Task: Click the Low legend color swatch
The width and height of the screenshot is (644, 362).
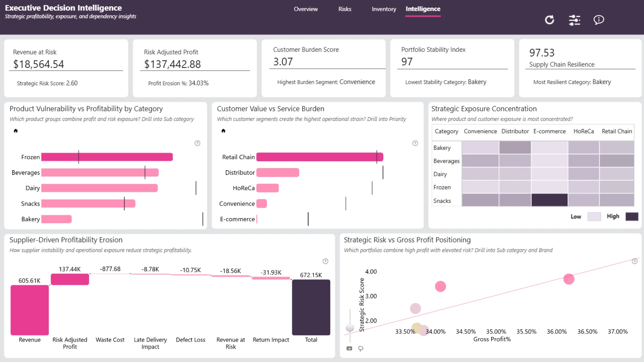Action: tap(594, 217)
